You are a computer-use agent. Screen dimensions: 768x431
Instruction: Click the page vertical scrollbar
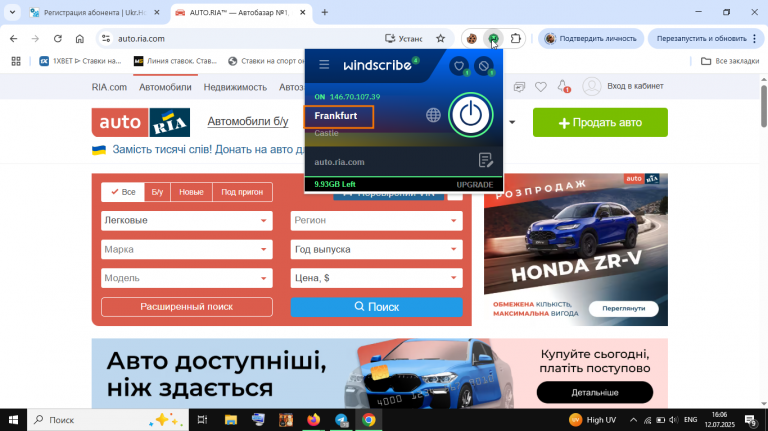[764, 105]
